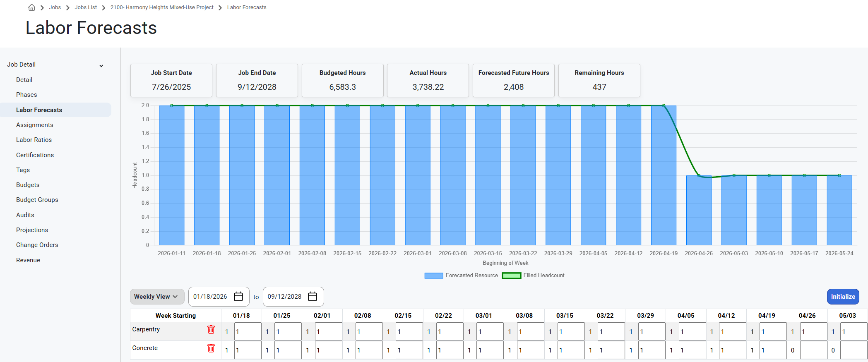The width and height of the screenshot is (868, 362).
Task: Click the Budgeted Hours value 6,583.3
Action: tap(343, 87)
